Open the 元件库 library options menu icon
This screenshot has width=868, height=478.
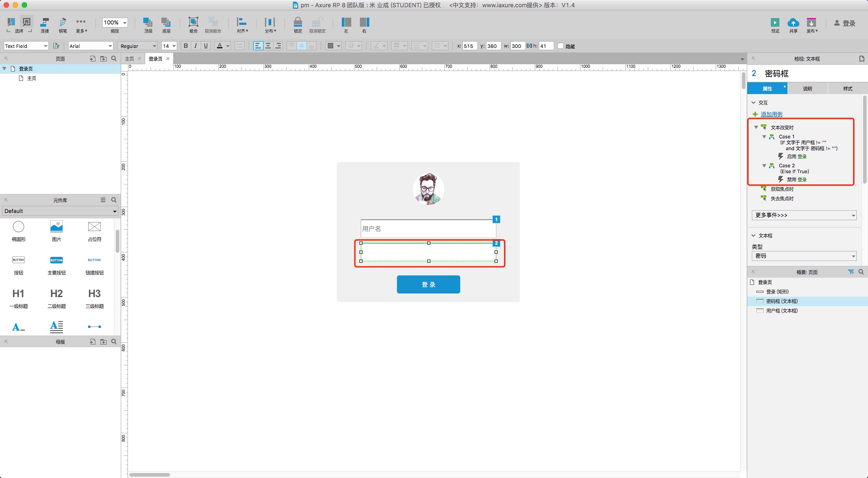click(103, 200)
